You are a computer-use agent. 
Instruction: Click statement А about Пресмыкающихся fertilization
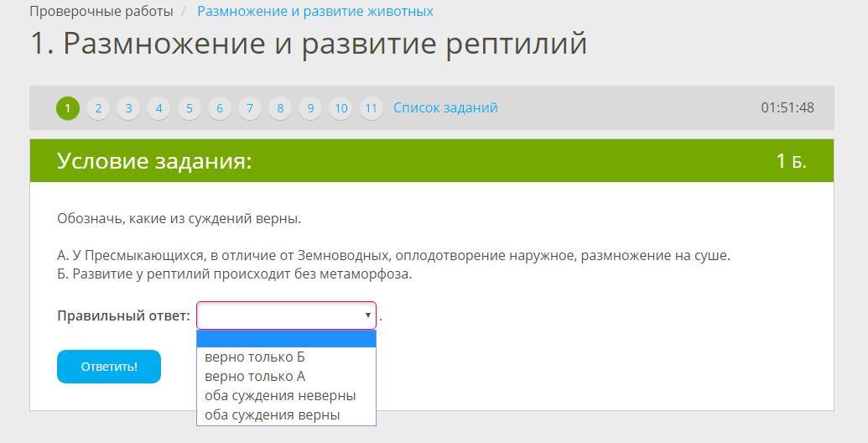tap(393, 256)
